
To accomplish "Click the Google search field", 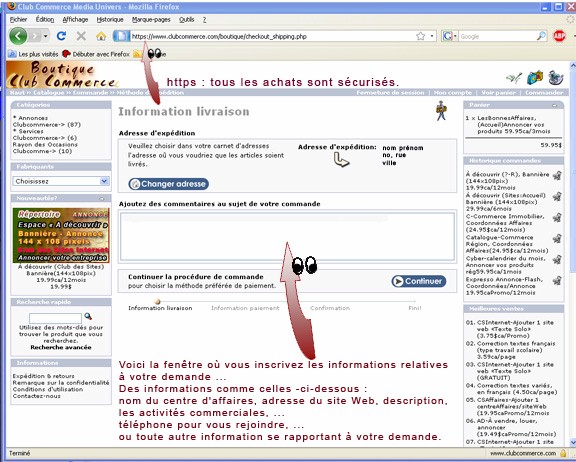I will click(497, 36).
